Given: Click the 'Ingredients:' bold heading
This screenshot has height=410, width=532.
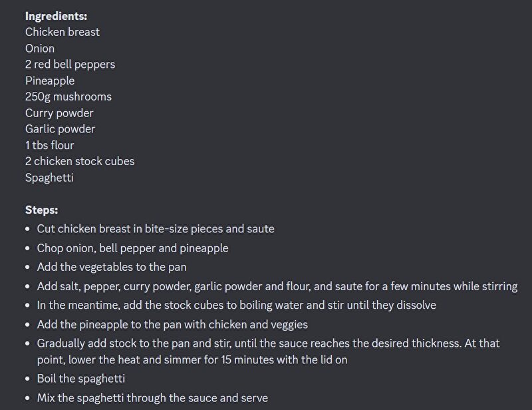Looking at the screenshot, I should (x=56, y=16).
